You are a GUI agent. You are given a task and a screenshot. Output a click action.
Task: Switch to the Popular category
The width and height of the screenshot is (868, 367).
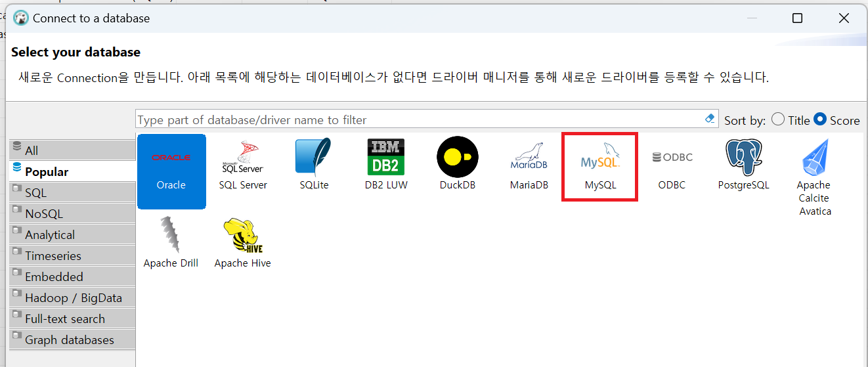72,171
